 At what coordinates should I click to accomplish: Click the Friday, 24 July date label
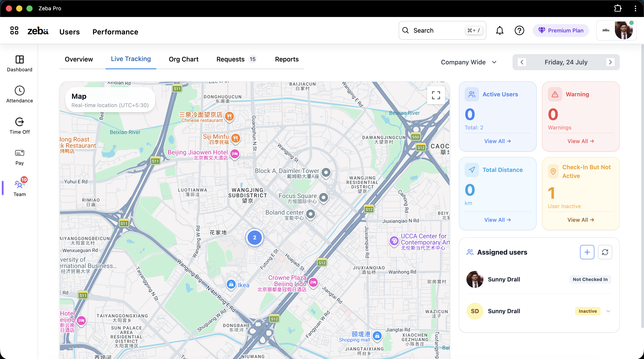[566, 62]
